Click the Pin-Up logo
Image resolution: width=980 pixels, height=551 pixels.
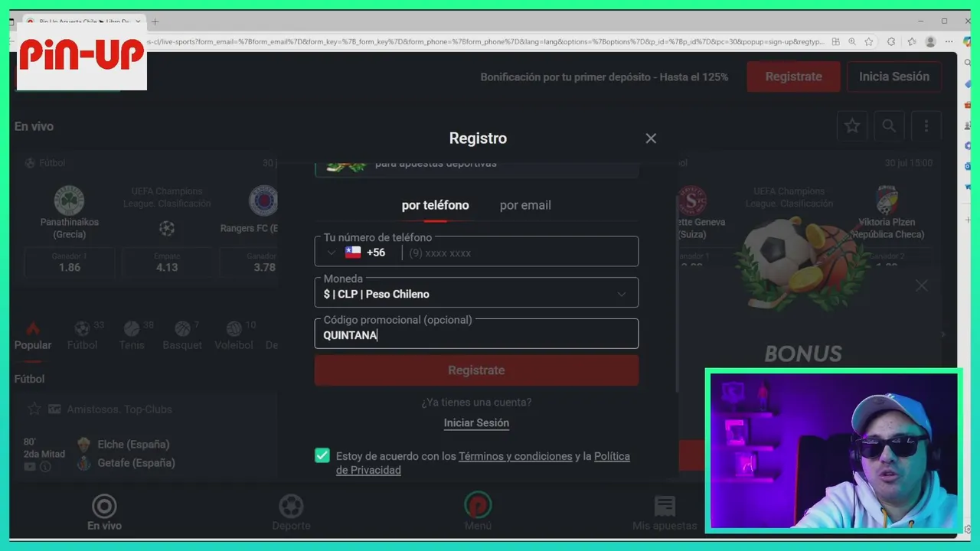82,55
